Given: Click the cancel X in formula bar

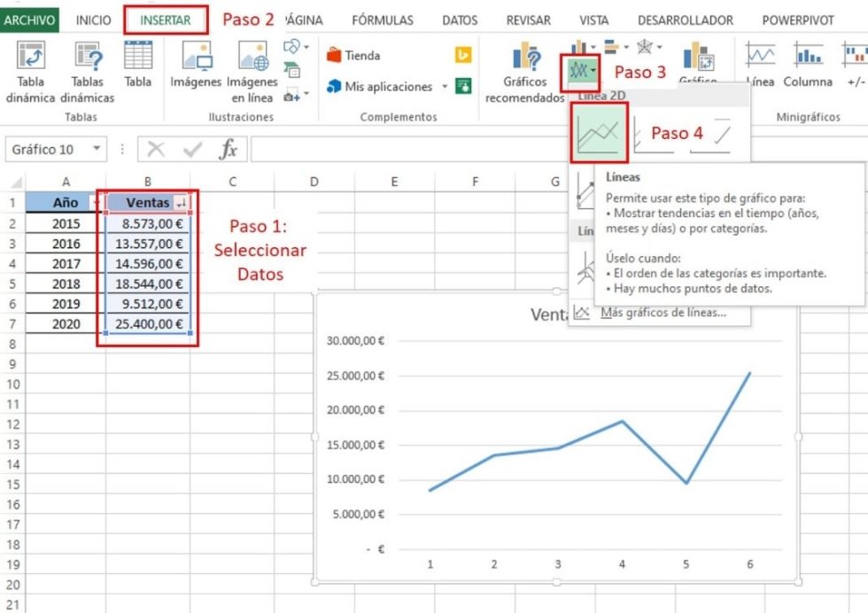Looking at the screenshot, I should [x=156, y=149].
